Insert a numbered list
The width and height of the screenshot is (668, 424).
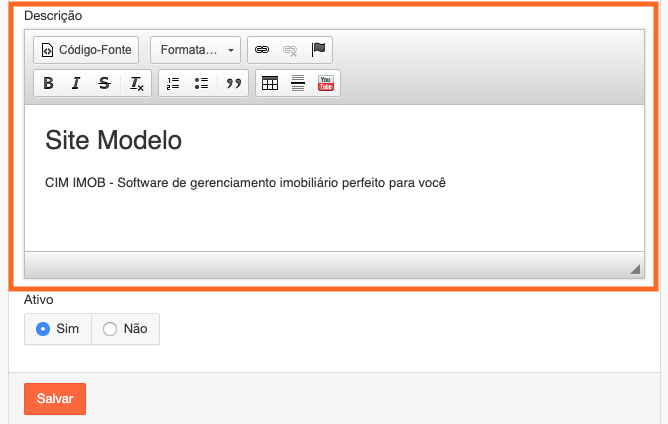pyautogui.click(x=173, y=84)
